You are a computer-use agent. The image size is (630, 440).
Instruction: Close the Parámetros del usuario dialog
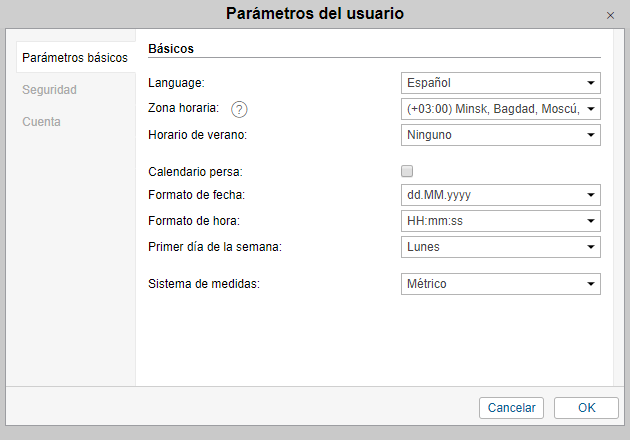click(x=610, y=15)
